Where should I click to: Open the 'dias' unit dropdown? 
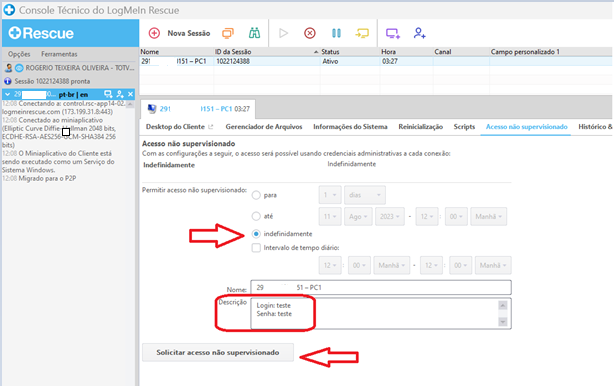[365, 195]
